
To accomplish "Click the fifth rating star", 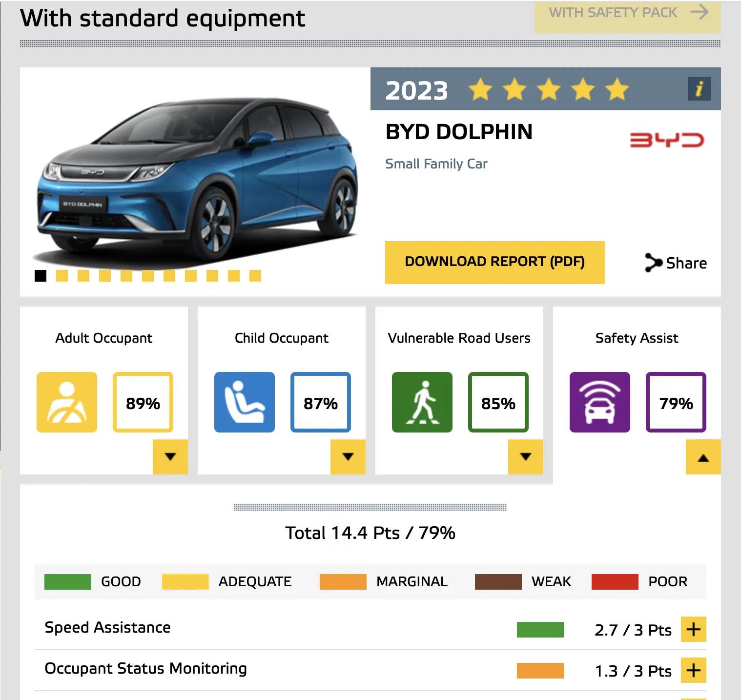I will coord(617,90).
